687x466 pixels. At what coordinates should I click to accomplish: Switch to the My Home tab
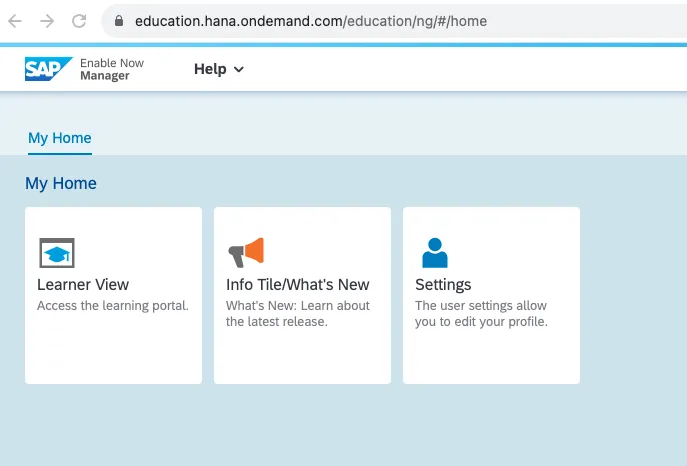59,138
